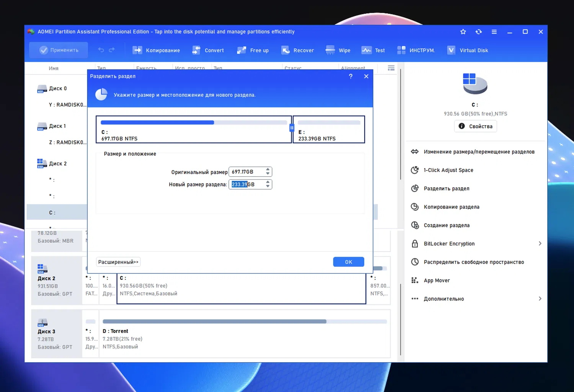The width and height of the screenshot is (574, 392).
Task: Click the splitter handle between C: and E:
Action: tap(292, 128)
